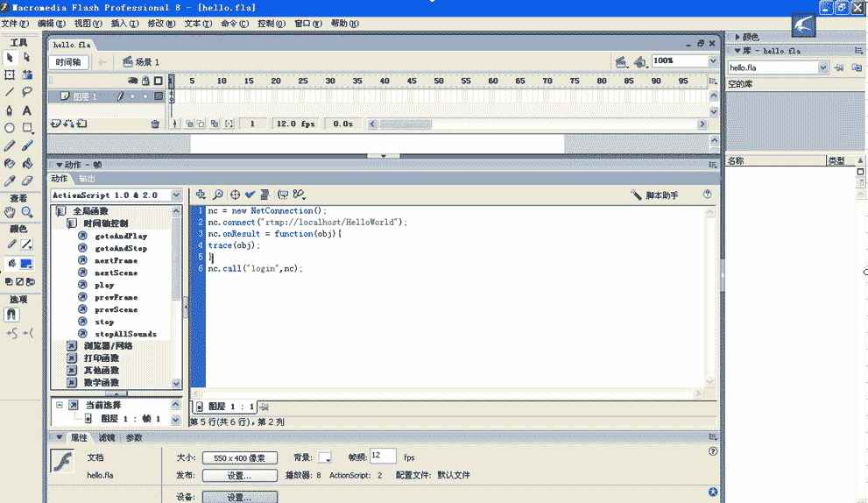
Task: Toggle edit multiple frames button
Action: click(x=215, y=124)
